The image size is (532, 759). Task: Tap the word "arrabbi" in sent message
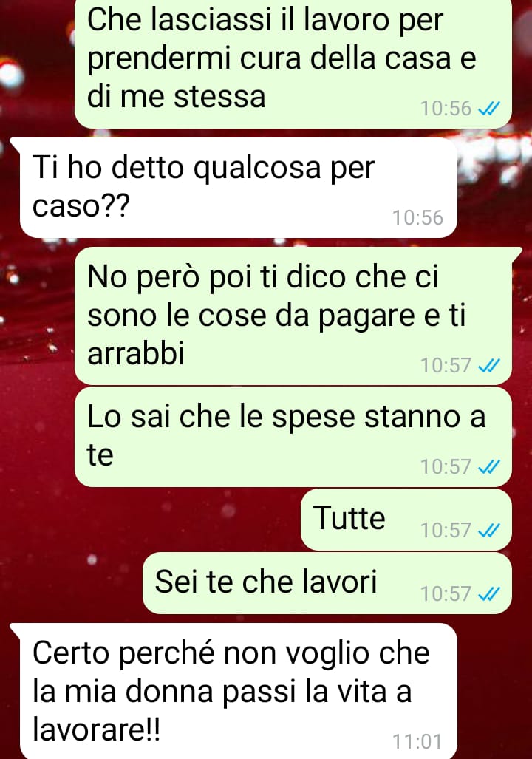136,353
